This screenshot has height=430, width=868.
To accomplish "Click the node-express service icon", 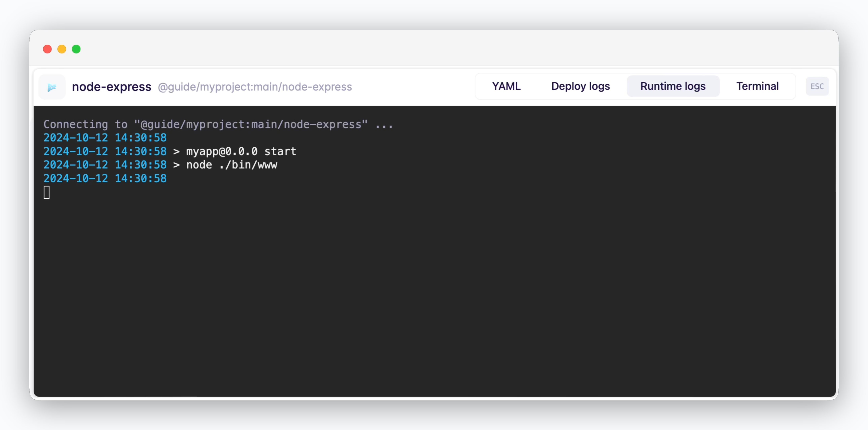I will tap(52, 87).
